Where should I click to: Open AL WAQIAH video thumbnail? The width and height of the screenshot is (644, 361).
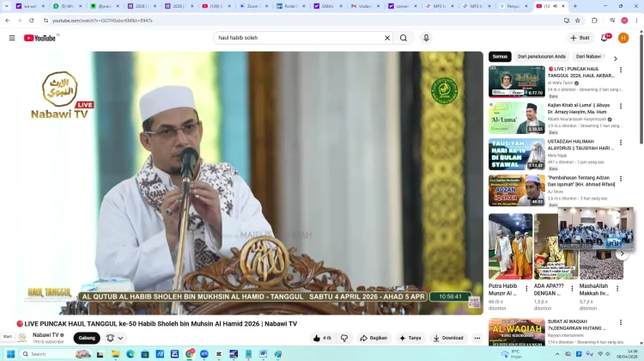tap(517, 332)
